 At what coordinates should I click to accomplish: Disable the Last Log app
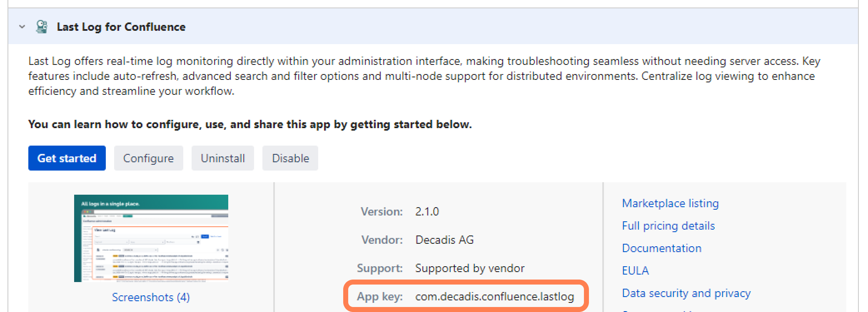click(x=290, y=158)
